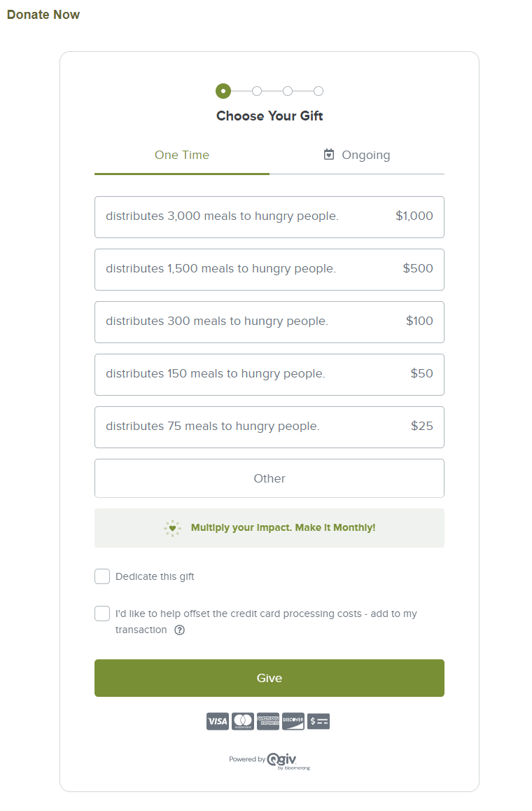This screenshot has height=811, width=532.
Task: Select the Mastercard payment icon
Action: [x=243, y=721]
